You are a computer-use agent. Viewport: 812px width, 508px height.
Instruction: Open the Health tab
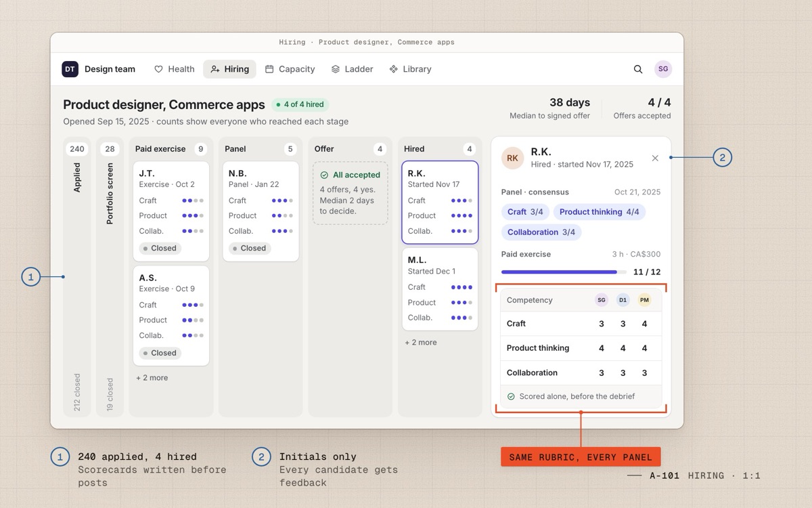point(175,69)
